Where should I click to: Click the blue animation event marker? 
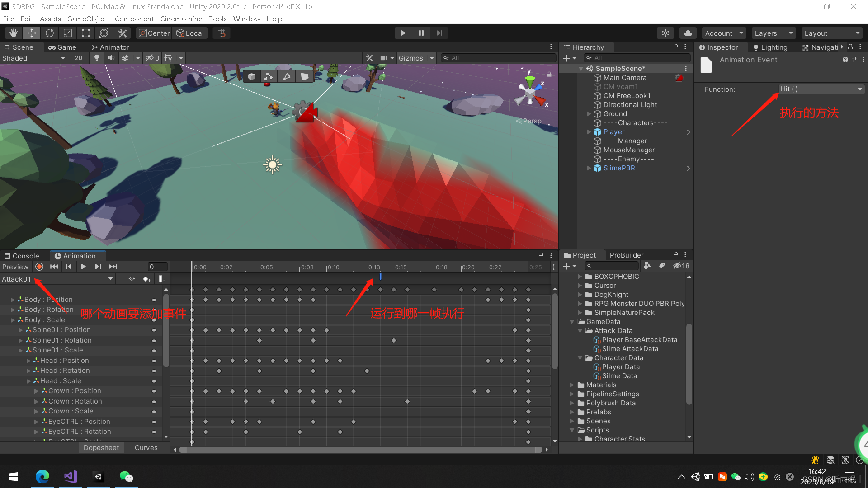pos(380,276)
